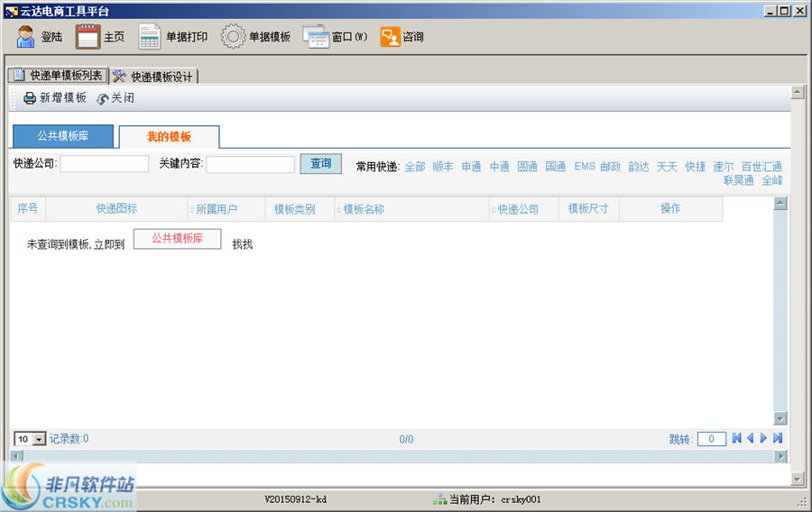Screen dimensions: 812x512
Task: Jump to last page arrow icon
Action: [x=778, y=439]
